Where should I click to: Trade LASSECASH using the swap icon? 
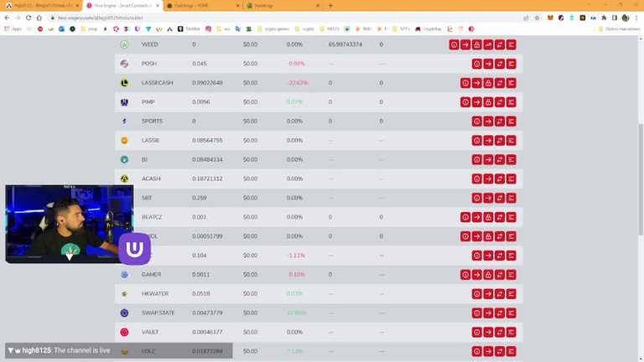point(500,83)
